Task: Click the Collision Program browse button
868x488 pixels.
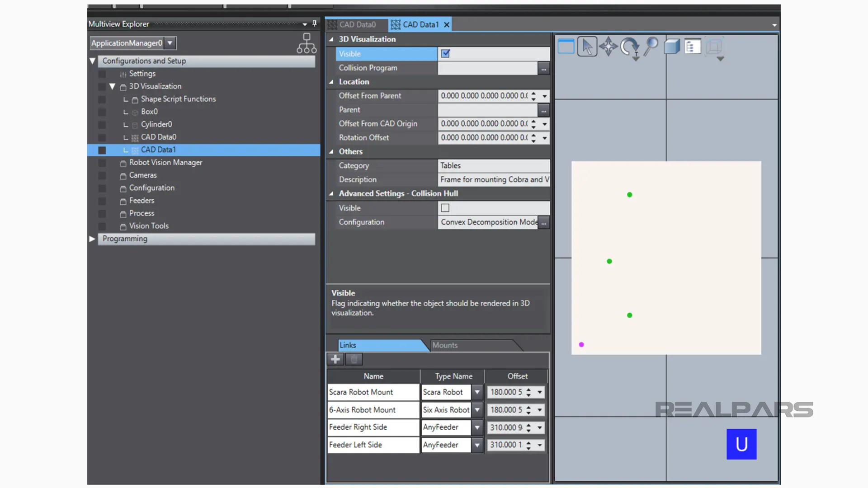Action: (543, 68)
